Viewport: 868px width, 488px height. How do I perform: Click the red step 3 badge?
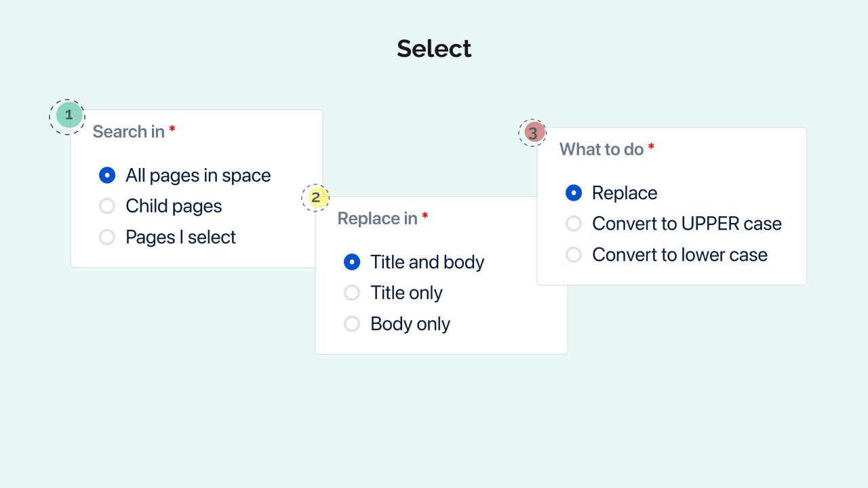coord(534,133)
